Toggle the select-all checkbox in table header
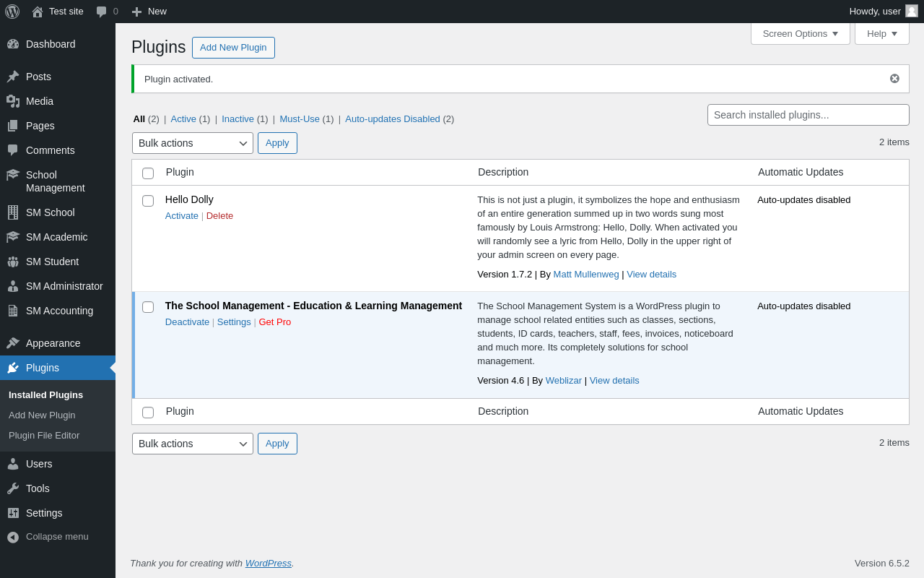Screen dimensions: 924x578 point(148,173)
